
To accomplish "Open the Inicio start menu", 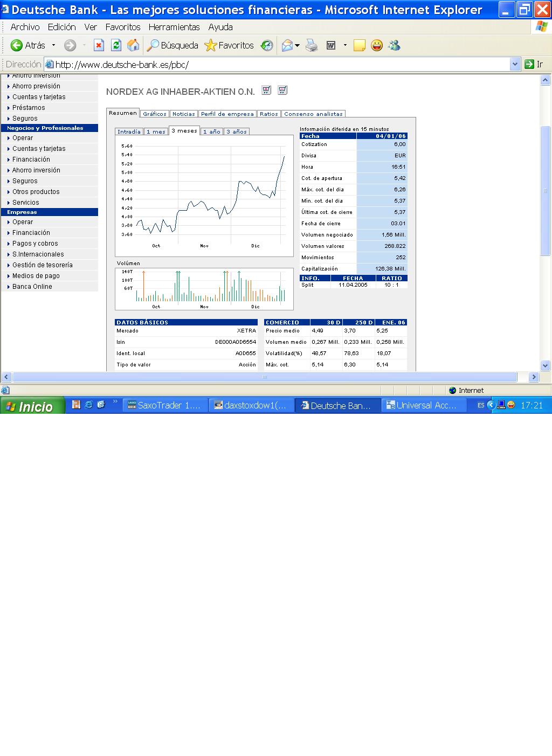I will (x=32, y=406).
